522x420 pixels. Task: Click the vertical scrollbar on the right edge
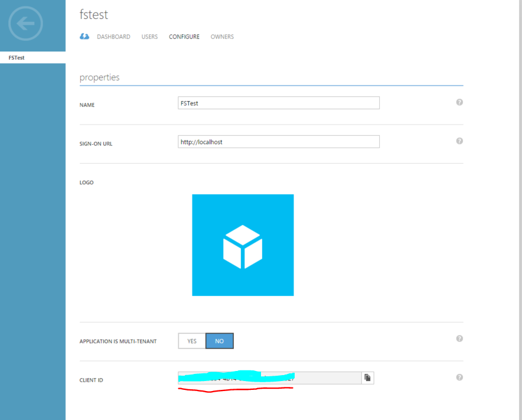[x=519, y=210]
